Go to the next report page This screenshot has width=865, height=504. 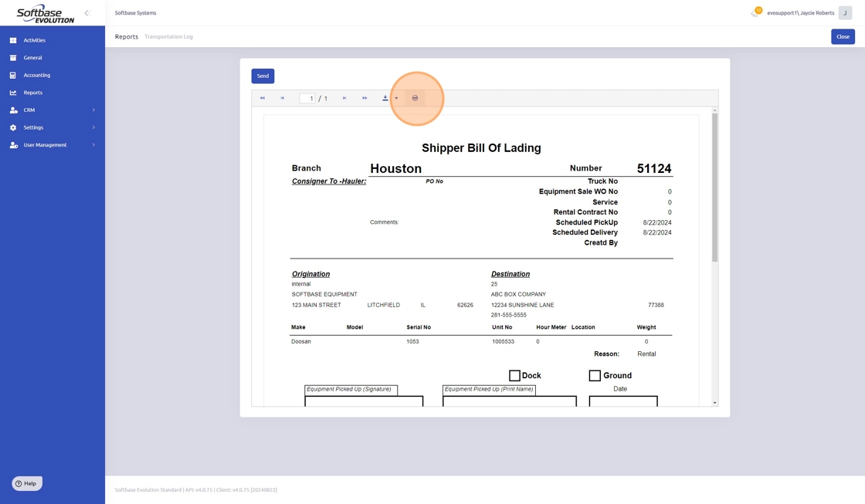point(344,98)
